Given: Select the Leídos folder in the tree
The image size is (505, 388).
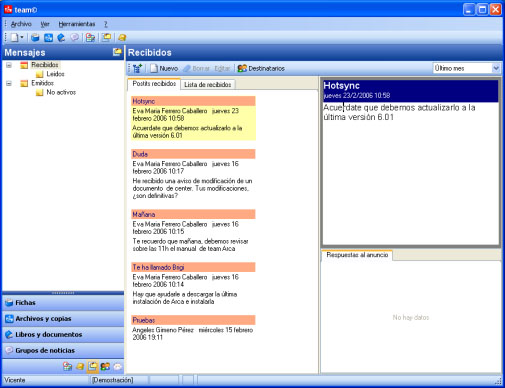Looking at the screenshot, I should point(55,74).
